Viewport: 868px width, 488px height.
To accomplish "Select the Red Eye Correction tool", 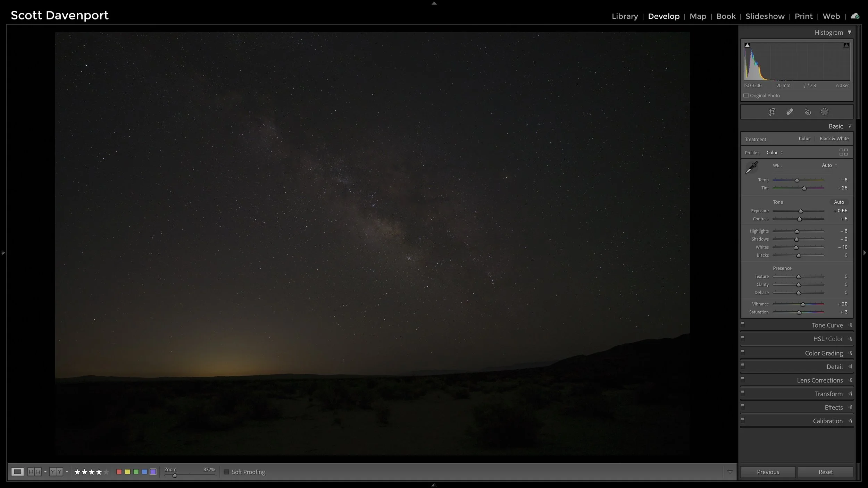I will [x=808, y=111].
